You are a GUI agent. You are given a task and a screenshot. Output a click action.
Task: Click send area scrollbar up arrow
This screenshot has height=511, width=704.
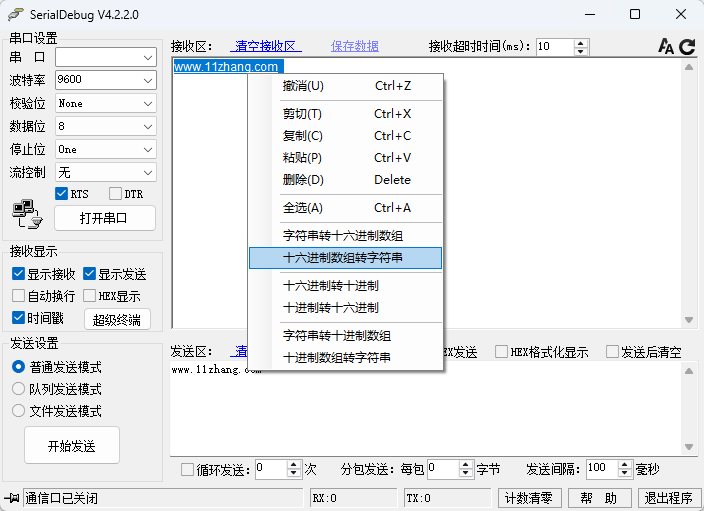689,370
